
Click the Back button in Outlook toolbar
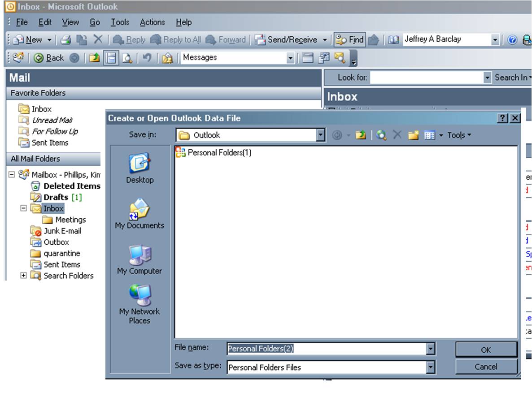(x=49, y=58)
